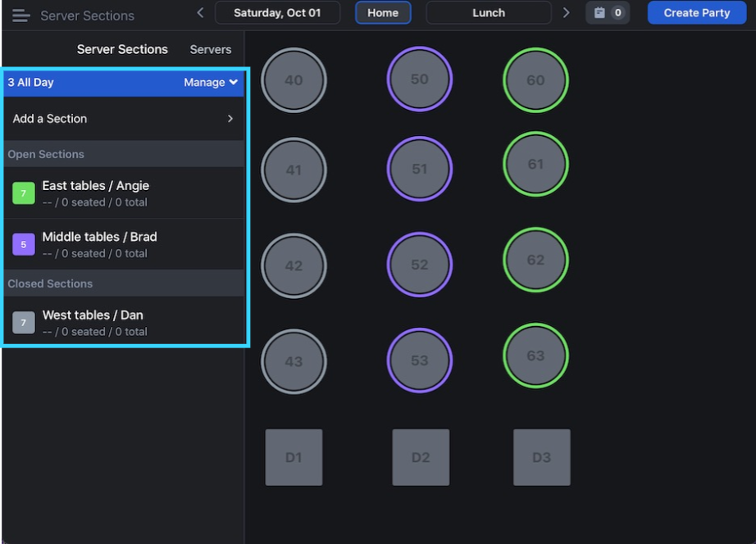Viewport: 756px width, 544px height.
Task: Select table 41 on floor plan
Action: pyautogui.click(x=294, y=170)
